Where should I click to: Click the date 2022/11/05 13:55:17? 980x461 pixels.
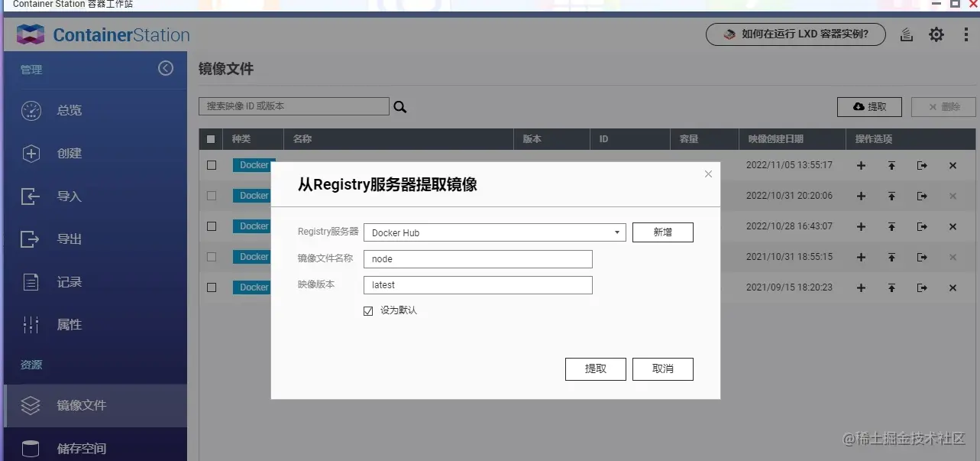click(x=789, y=165)
